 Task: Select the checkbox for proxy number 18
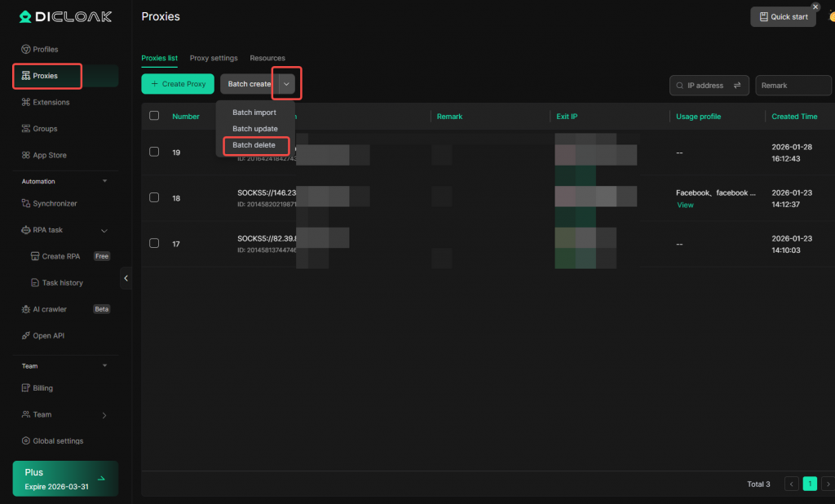pos(154,197)
